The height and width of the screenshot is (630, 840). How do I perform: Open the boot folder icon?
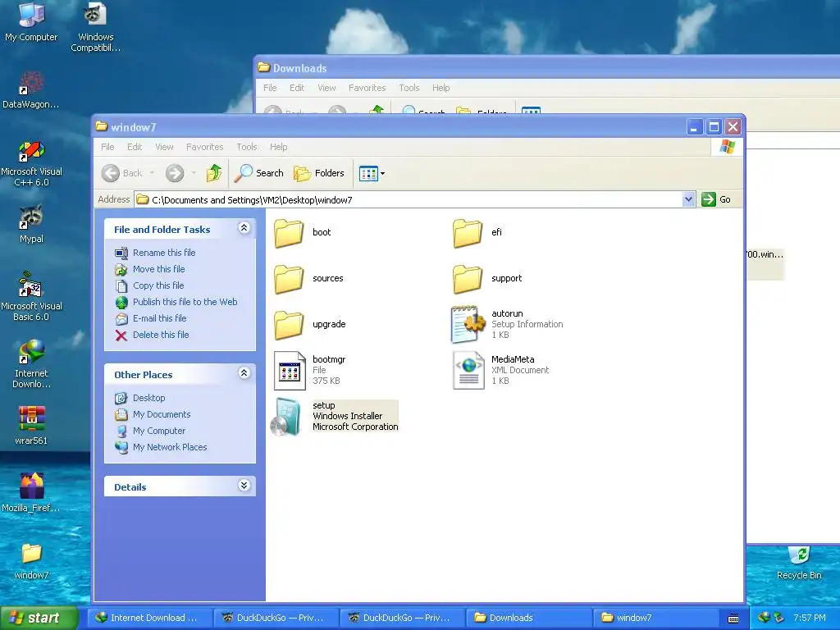[289, 232]
